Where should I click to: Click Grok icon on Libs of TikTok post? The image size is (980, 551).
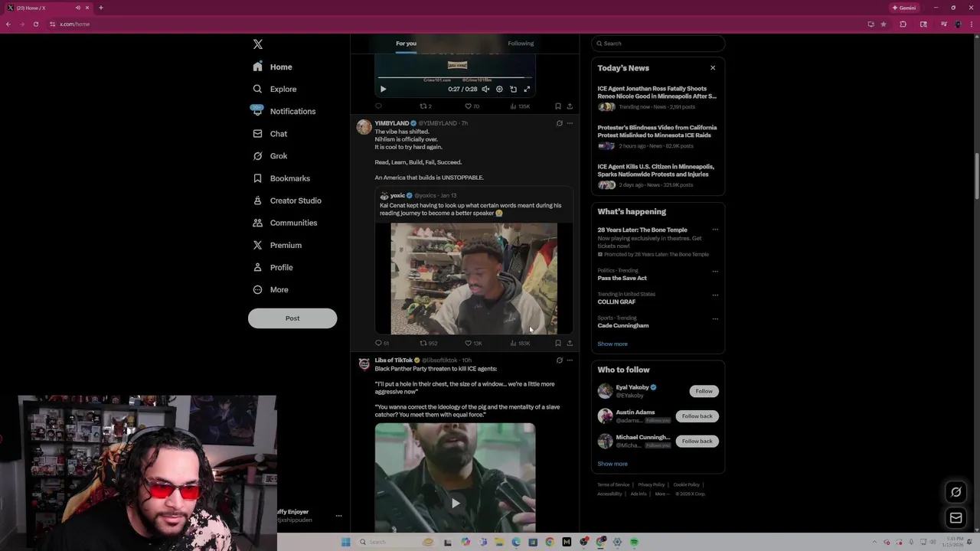pos(559,360)
